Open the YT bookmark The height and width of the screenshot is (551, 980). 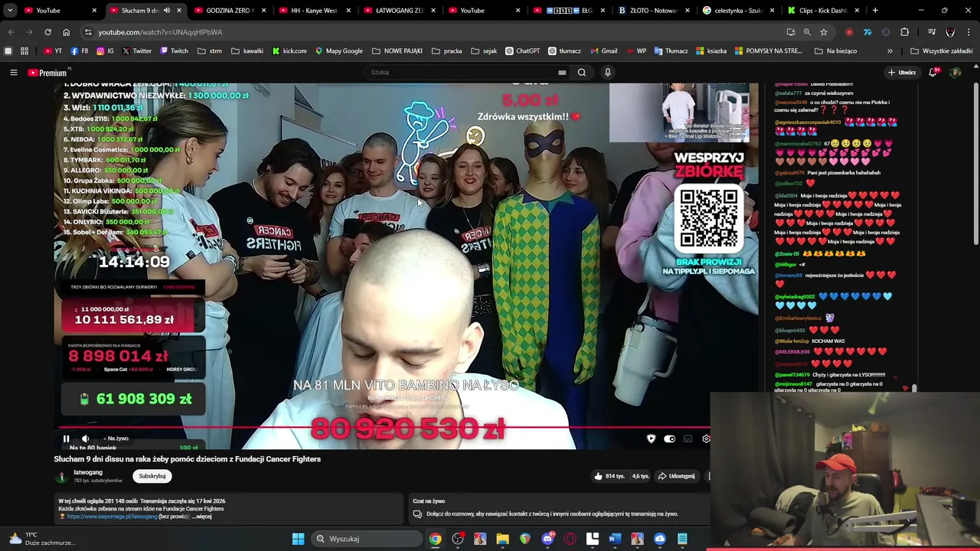coord(53,51)
